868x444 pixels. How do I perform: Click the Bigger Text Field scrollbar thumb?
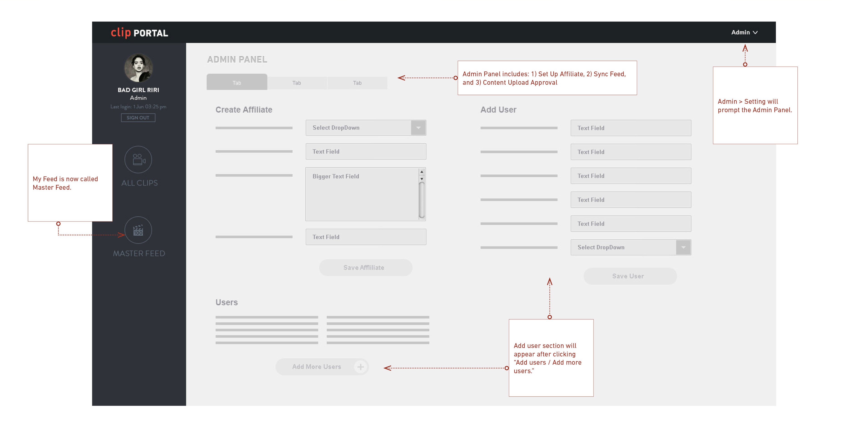pyautogui.click(x=422, y=200)
